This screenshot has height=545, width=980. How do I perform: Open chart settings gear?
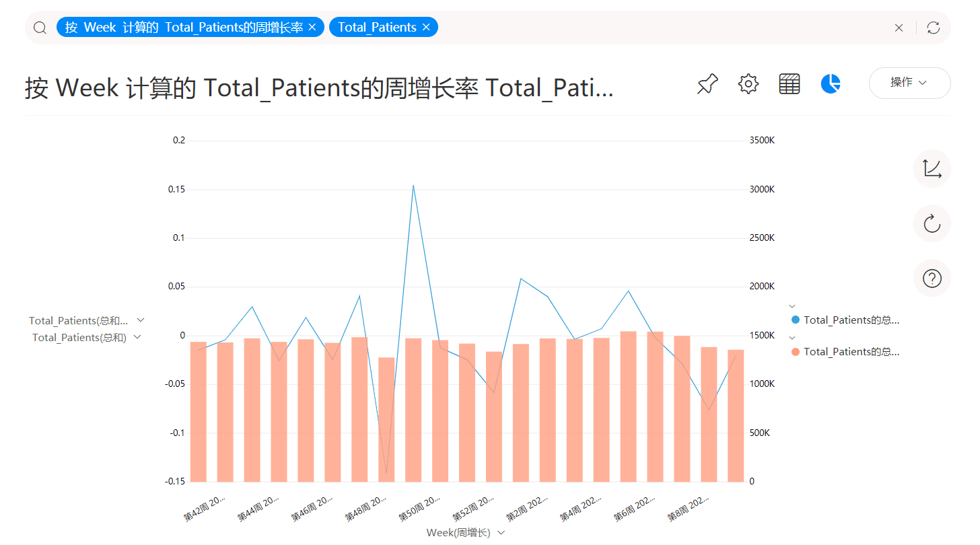coord(748,84)
